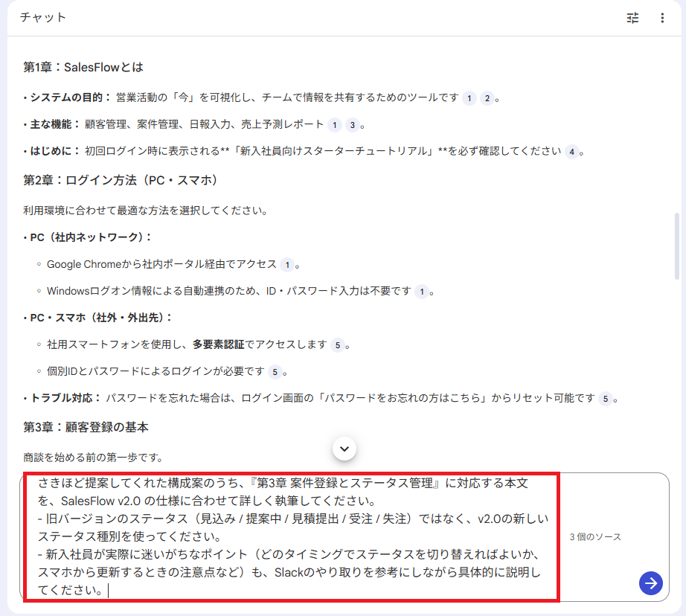Open citation 5 after '個別IDとパスワード' line
686x616 pixels.
275,372
